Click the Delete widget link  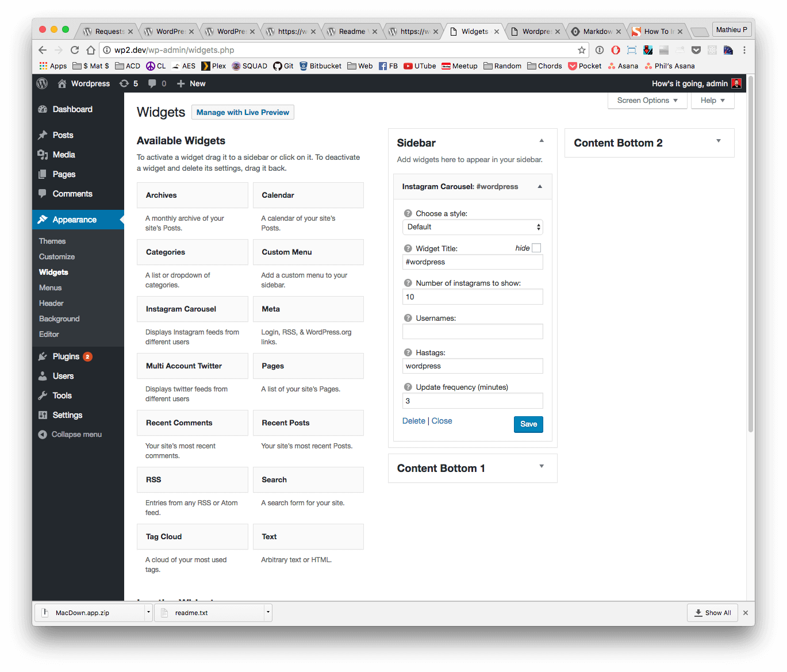pos(414,421)
